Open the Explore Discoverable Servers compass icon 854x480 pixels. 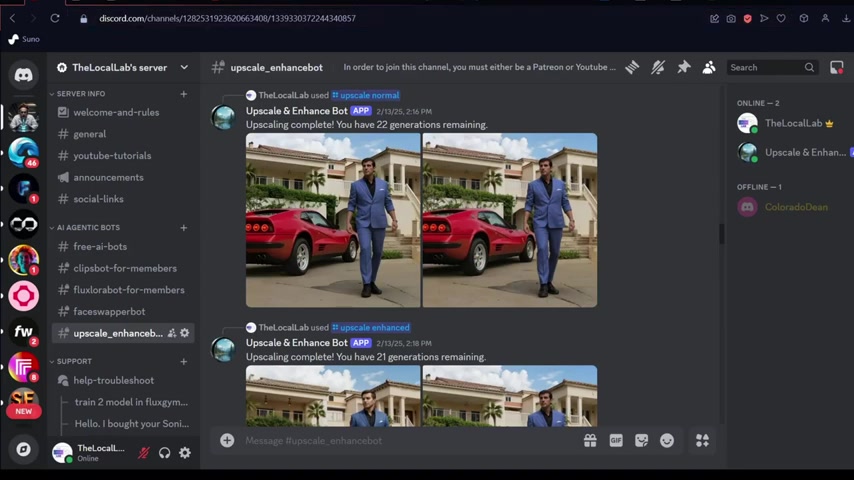tap(23, 449)
